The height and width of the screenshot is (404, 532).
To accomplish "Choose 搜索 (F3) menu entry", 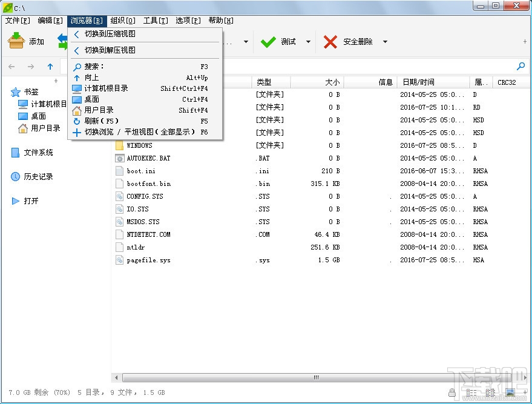I will pos(145,67).
